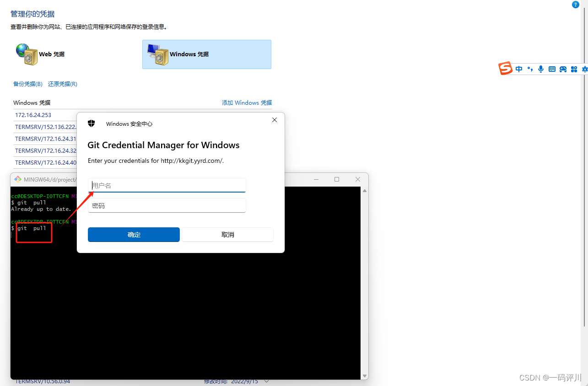Select credential TERMSRV/152.136.222 entry
The height and width of the screenshot is (386, 588).
tap(45, 127)
